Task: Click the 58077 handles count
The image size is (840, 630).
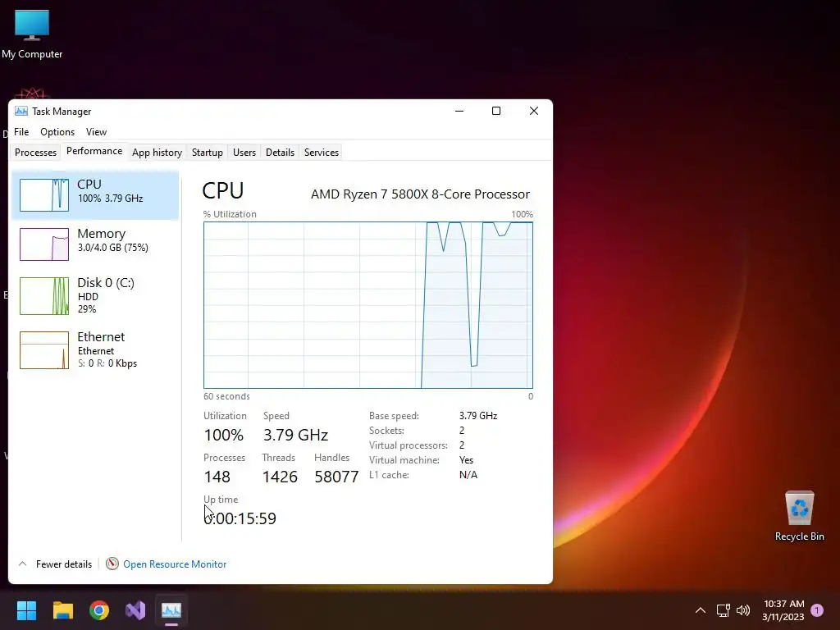Action: click(x=336, y=477)
